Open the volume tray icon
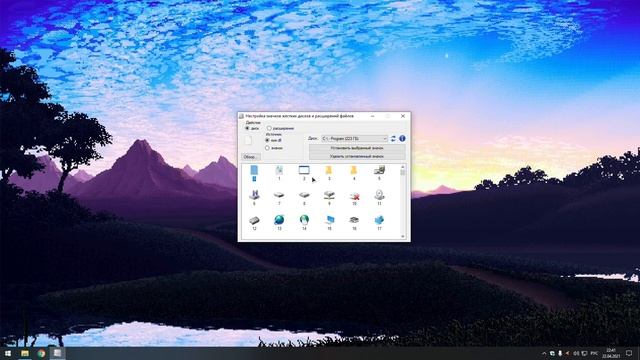This screenshot has width=640, height=360. tap(576, 353)
